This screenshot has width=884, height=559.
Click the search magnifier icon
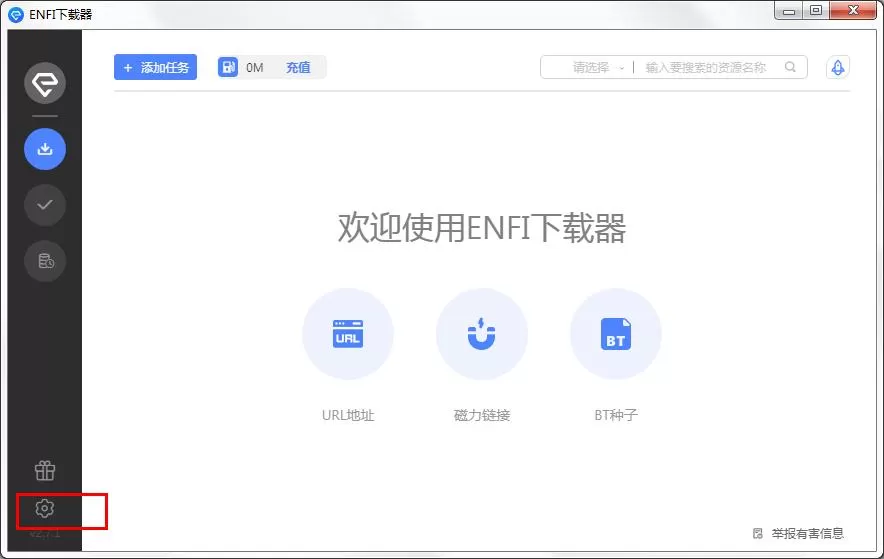pyautogui.click(x=790, y=67)
